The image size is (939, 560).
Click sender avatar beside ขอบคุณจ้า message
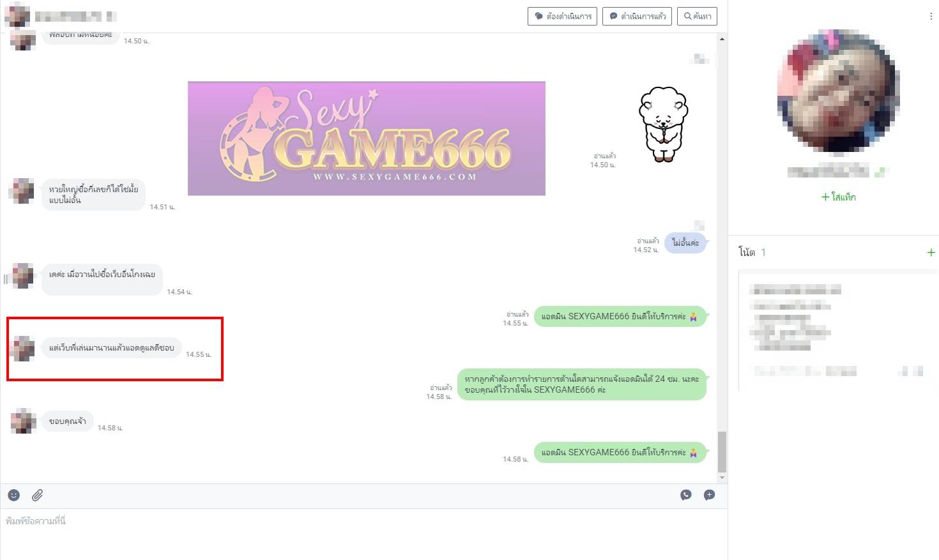click(x=23, y=421)
